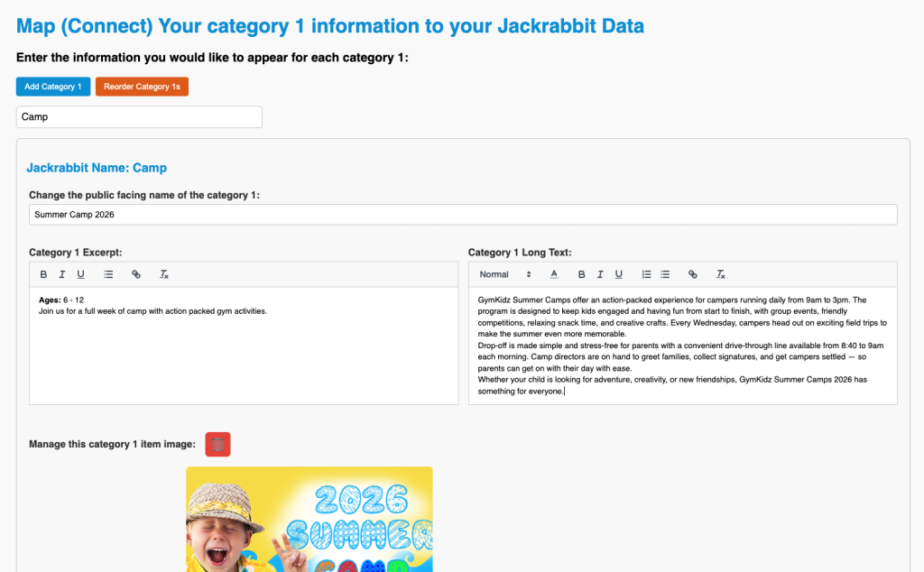Open text color picker in Long Text toolbar
Screen dimensions: 924x572
554,274
